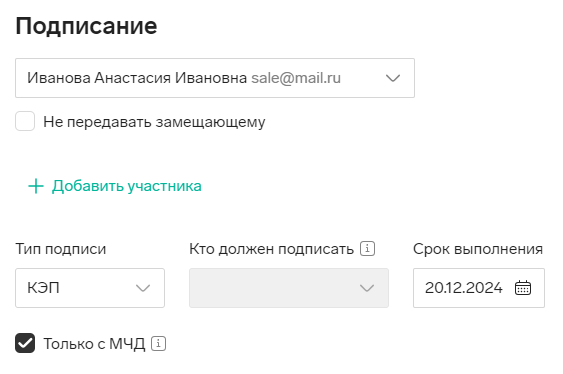Expand the «Тип подписи» КЭП dropdown
The width and height of the screenshot is (563, 374).
pos(90,288)
